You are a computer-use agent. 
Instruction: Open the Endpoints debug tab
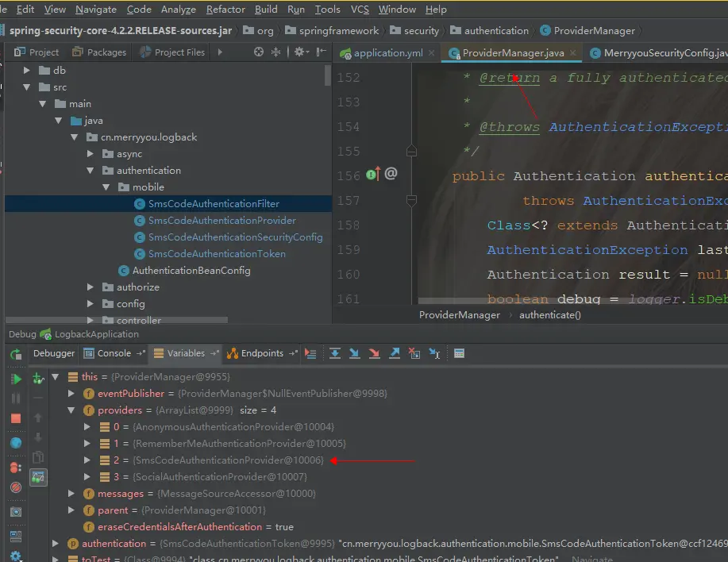pos(261,353)
